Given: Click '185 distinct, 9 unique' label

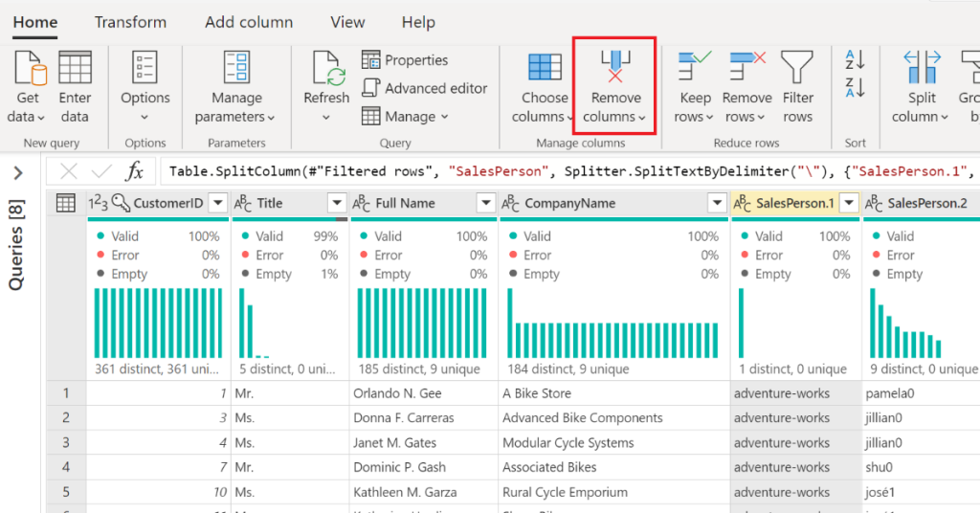Looking at the screenshot, I should (x=419, y=369).
